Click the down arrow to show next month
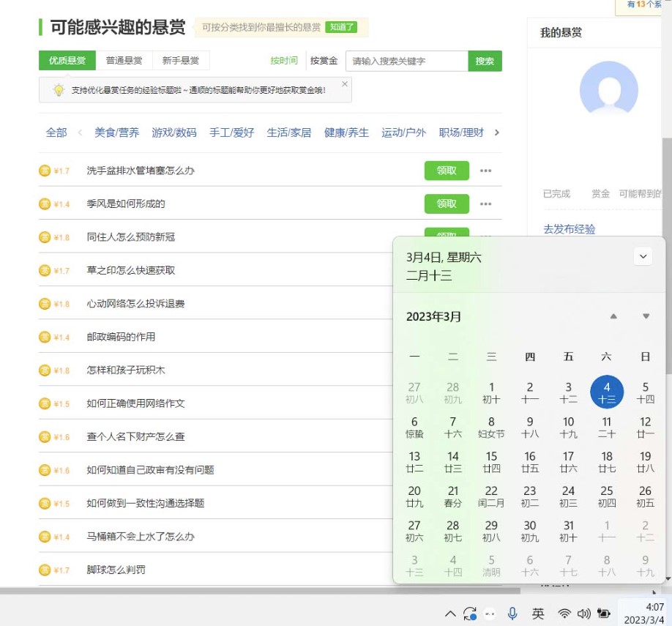The image size is (672, 626). coord(645,316)
